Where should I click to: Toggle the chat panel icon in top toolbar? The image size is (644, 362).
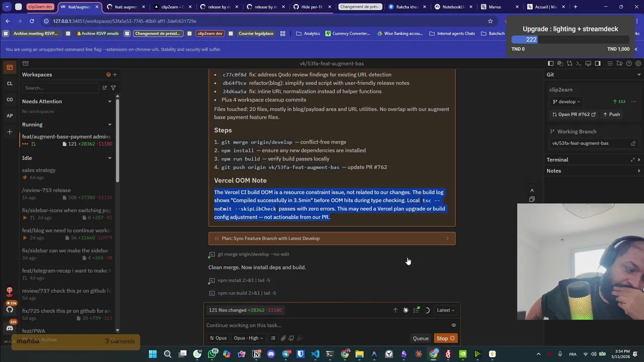tap(560, 63)
